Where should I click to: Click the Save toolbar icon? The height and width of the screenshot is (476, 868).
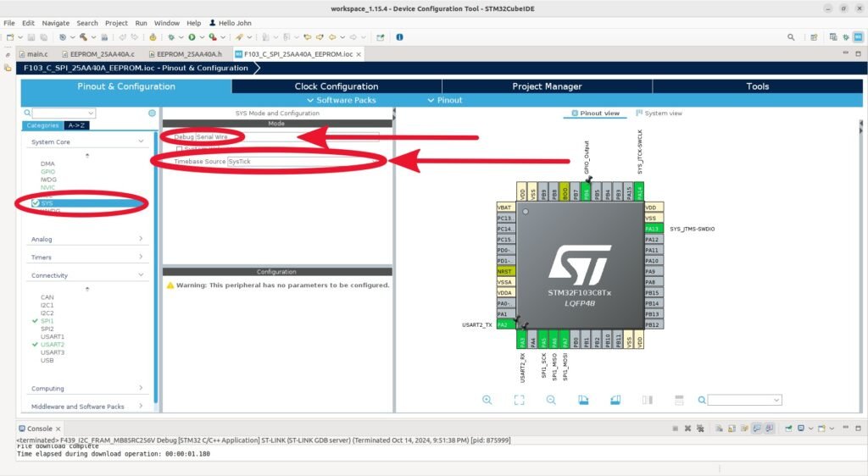[31, 37]
